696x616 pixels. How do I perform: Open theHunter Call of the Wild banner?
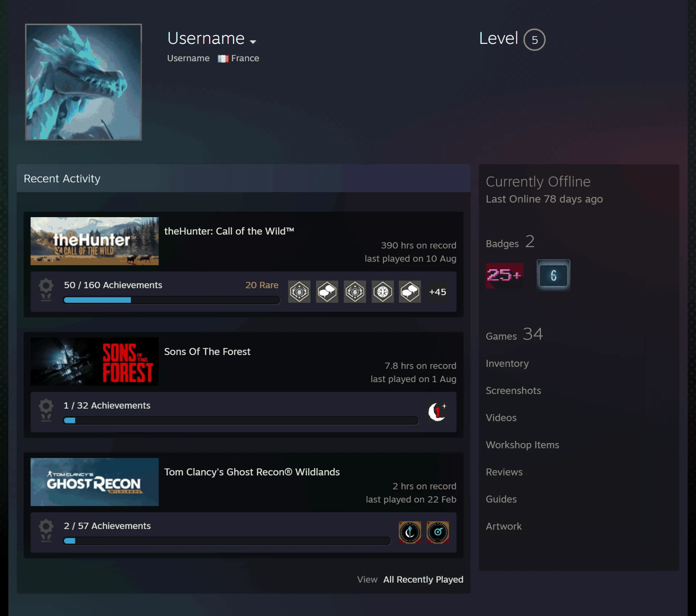pyautogui.click(x=95, y=241)
